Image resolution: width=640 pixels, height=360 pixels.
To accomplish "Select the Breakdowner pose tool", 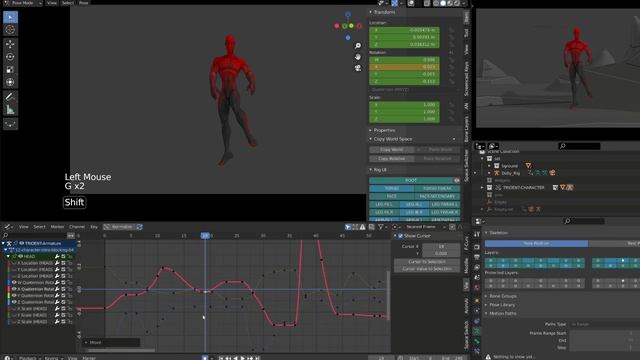I will click(x=10, y=124).
